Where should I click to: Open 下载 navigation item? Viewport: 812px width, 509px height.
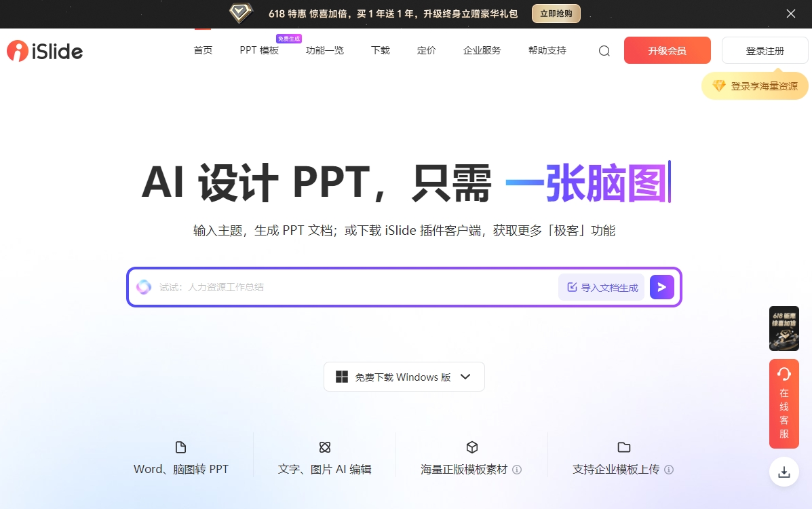[381, 50]
